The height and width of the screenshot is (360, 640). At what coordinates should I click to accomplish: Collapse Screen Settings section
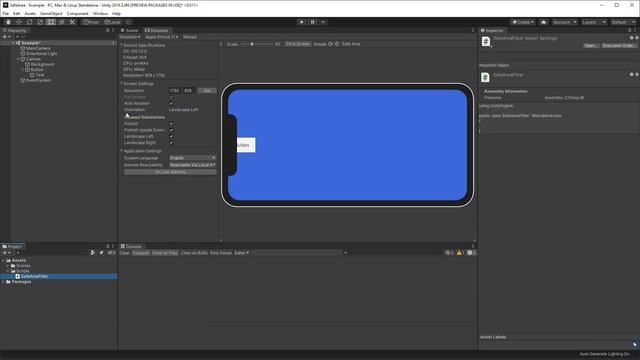[x=122, y=83]
